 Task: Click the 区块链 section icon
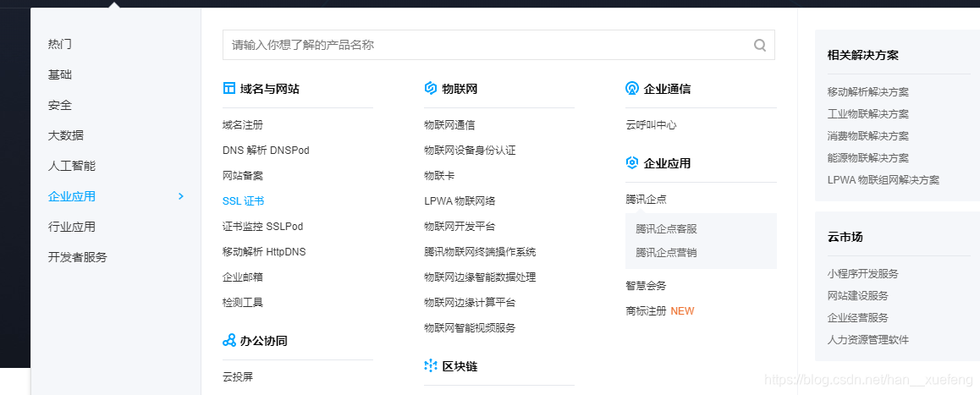430,366
